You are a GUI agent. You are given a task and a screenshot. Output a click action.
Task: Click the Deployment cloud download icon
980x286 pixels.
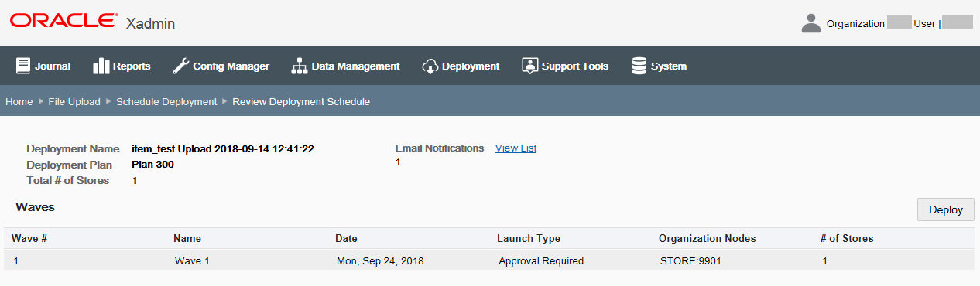430,66
